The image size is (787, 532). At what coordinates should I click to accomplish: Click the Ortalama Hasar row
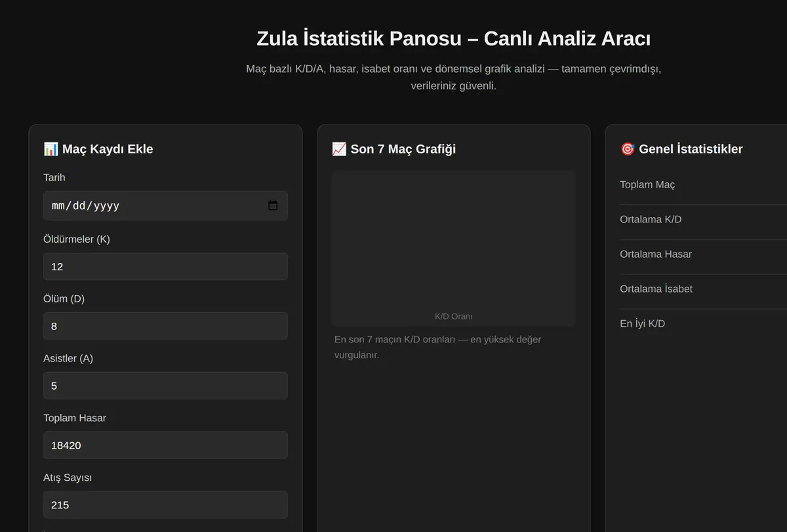pos(703,255)
